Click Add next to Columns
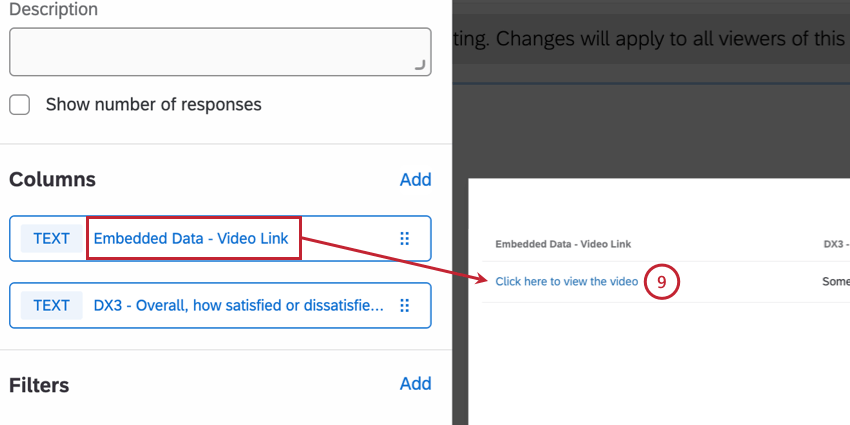 [x=415, y=180]
